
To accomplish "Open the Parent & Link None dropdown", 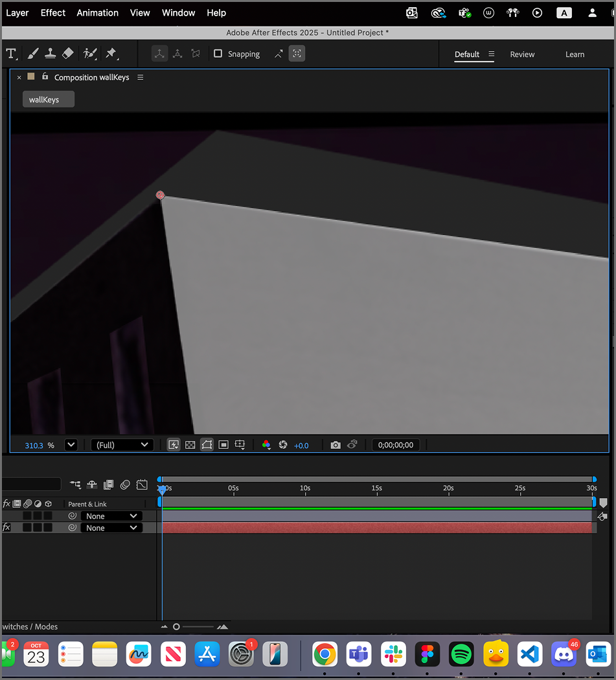I will 111,516.
